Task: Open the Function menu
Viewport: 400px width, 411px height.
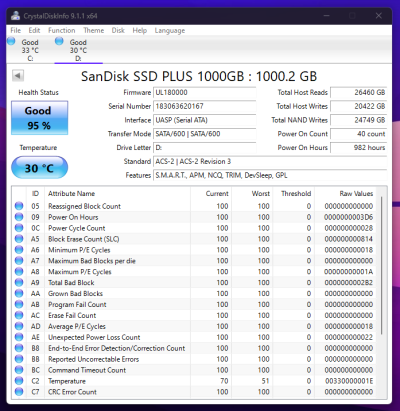Action: 62,30
